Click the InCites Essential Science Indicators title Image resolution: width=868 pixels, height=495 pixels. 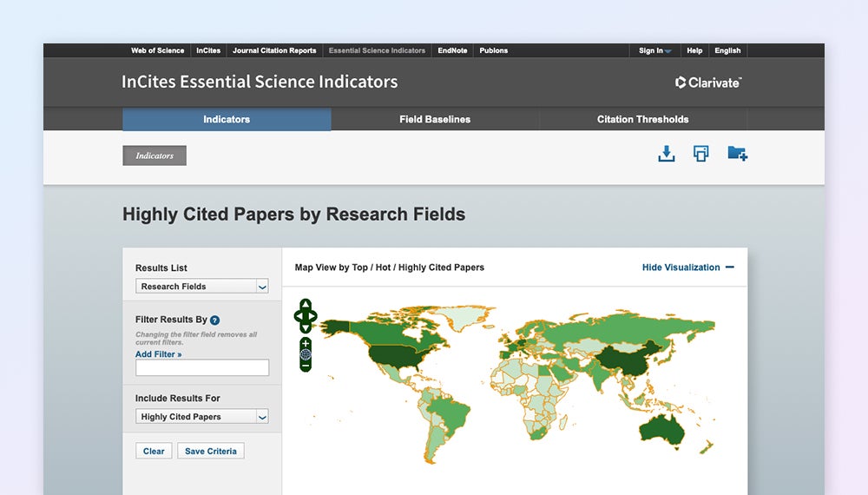[260, 82]
